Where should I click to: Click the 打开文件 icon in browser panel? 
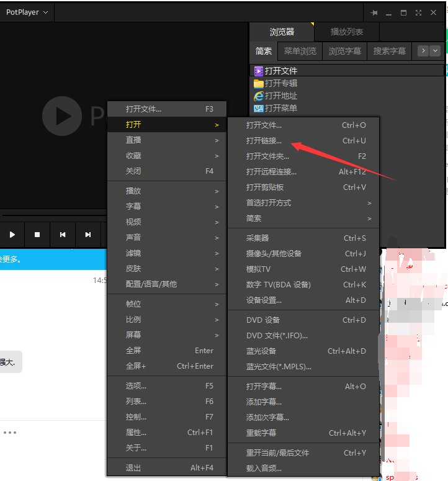[259, 71]
